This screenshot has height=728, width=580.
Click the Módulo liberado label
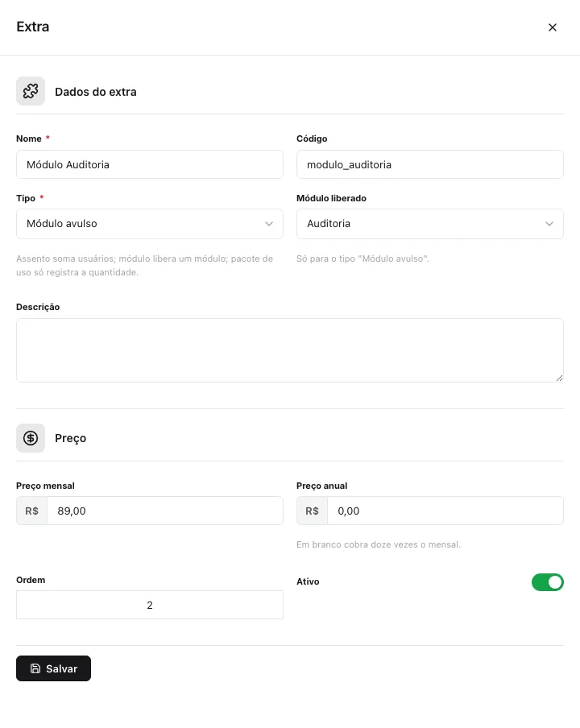(x=332, y=198)
